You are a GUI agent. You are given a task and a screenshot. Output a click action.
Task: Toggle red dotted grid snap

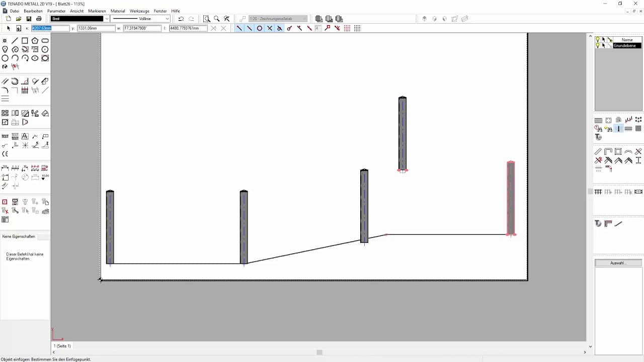pyautogui.click(x=347, y=28)
